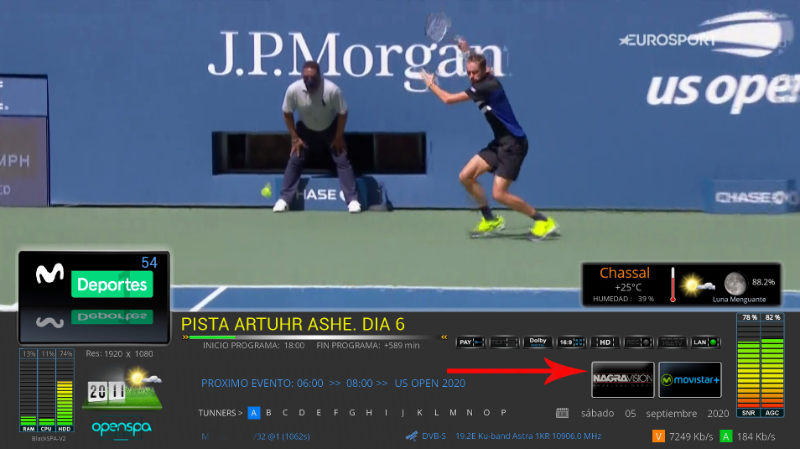Image resolution: width=800 pixels, height=449 pixels.
Task: Click the Nagravision encryption logo
Action: [622, 380]
